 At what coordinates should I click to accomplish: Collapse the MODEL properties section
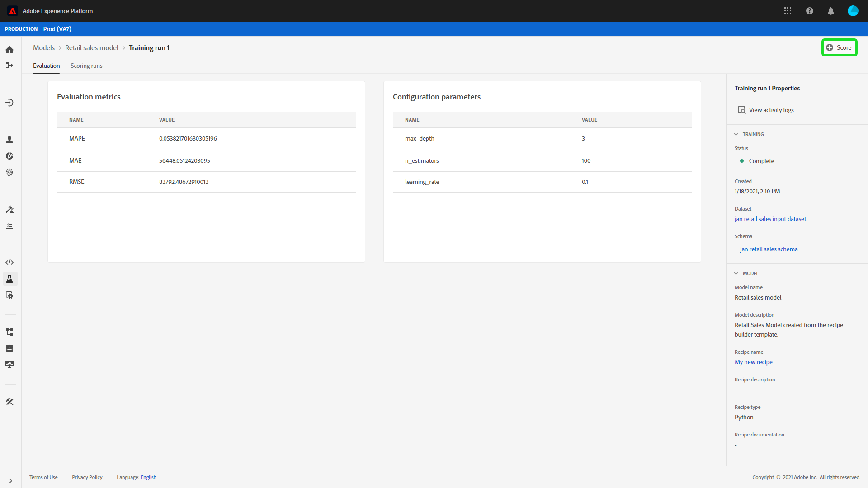pos(736,273)
